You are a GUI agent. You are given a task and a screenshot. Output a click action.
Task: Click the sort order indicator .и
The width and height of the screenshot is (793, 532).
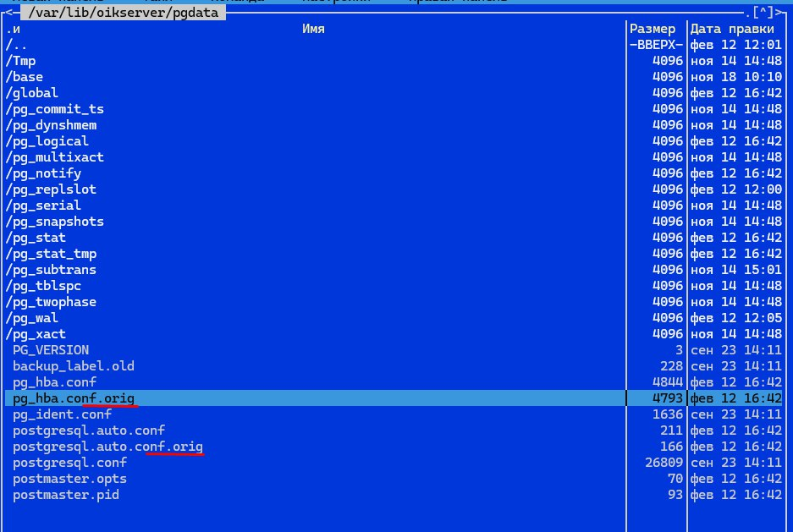point(13,29)
